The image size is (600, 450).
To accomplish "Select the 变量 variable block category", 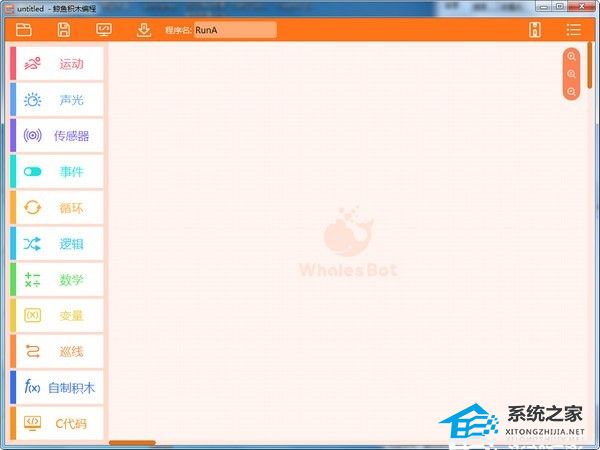I will click(x=57, y=315).
